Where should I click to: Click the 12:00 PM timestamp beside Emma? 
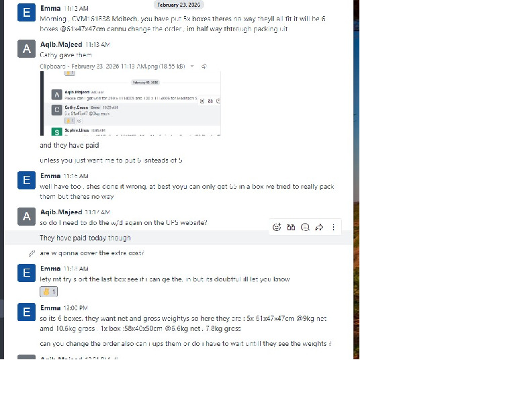(76, 308)
